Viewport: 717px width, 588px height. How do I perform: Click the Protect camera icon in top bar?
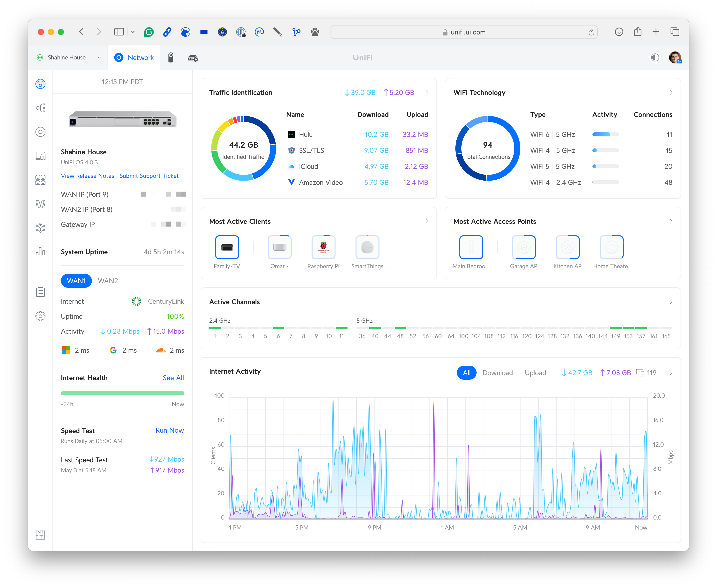click(171, 58)
